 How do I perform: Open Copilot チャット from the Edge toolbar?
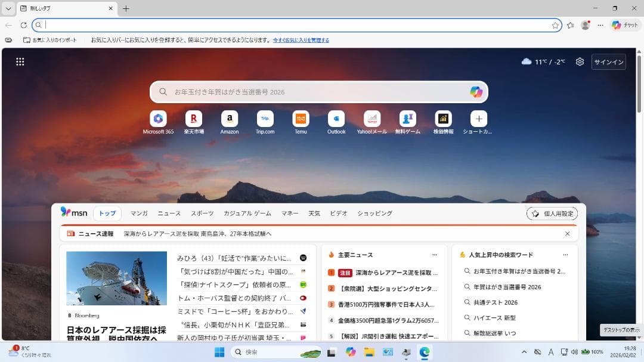(x=624, y=25)
